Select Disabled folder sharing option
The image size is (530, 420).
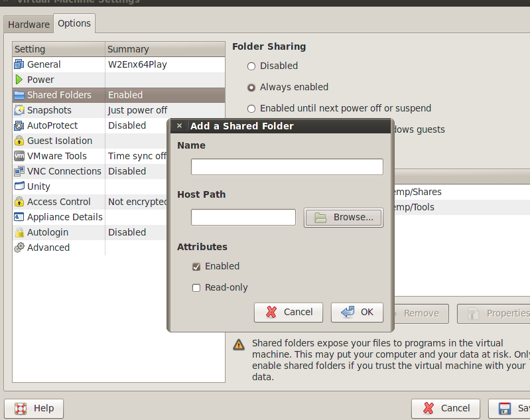[x=251, y=66]
